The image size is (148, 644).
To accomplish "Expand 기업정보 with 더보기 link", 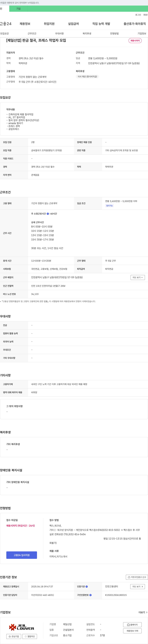I will [x=143, y=613].
